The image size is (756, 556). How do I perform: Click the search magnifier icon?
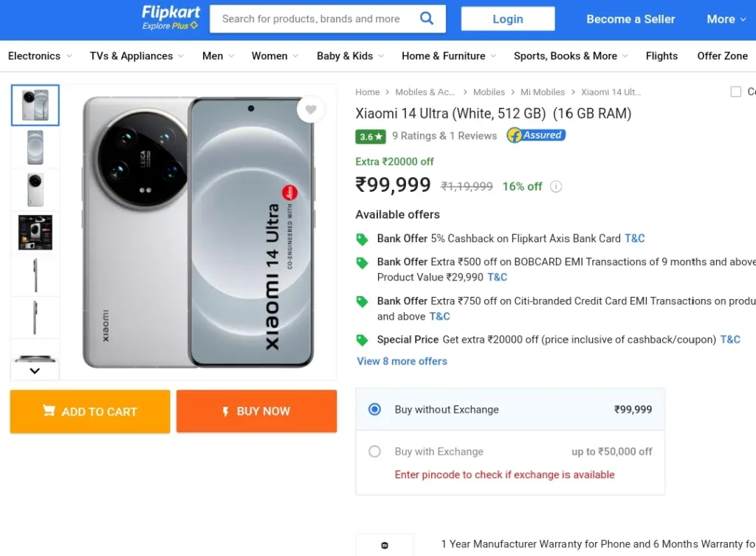(x=426, y=18)
